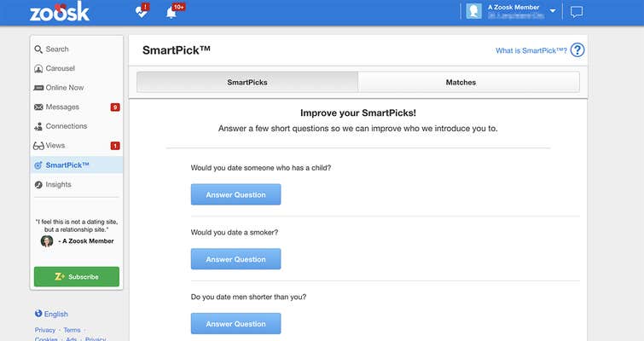The image size is (644, 341).
Task: Click the Insights icon in sidebar
Action: click(x=38, y=184)
